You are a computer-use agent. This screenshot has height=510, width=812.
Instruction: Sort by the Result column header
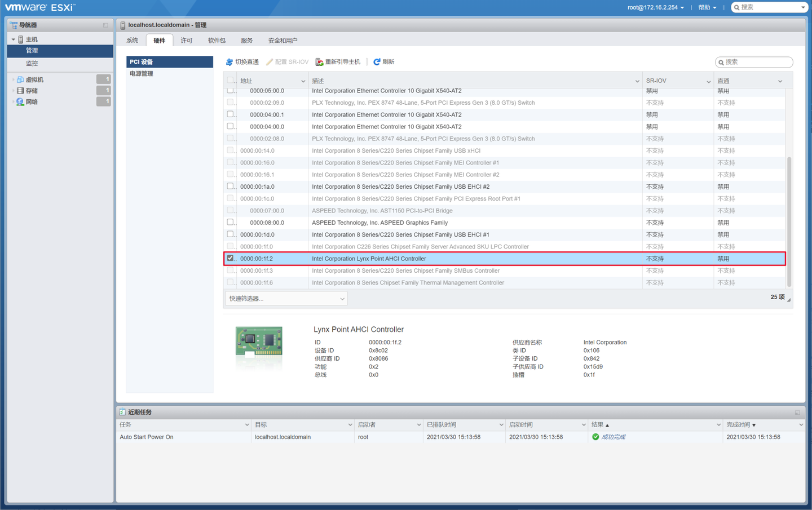(654, 425)
